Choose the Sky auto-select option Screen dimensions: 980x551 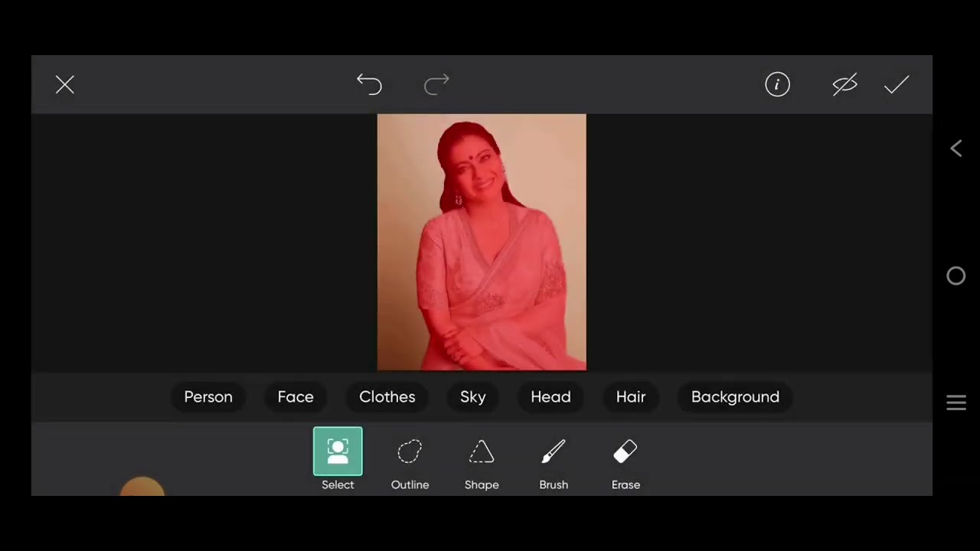tap(473, 396)
